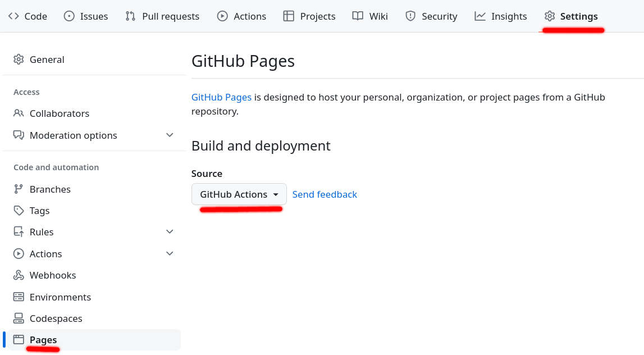
Task: Click the Wiki book icon
Action: 358,16
